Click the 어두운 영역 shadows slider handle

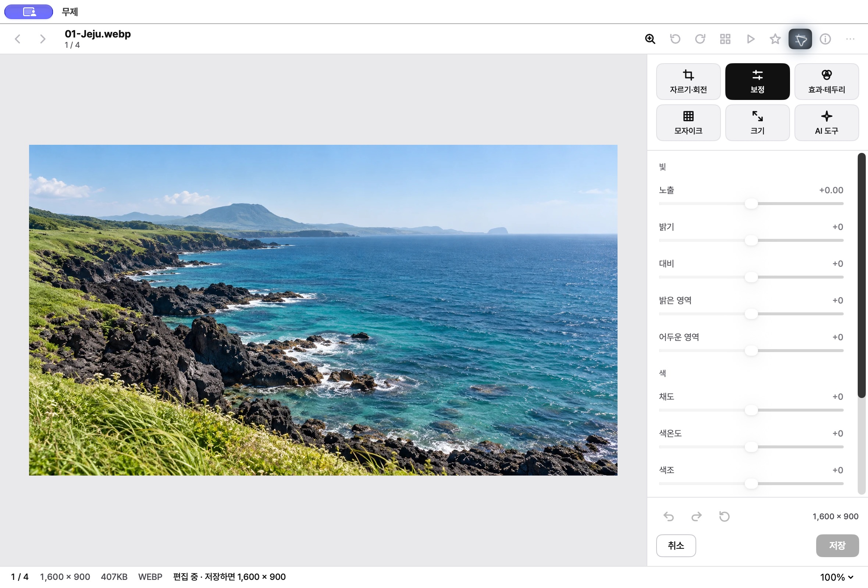[751, 351]
